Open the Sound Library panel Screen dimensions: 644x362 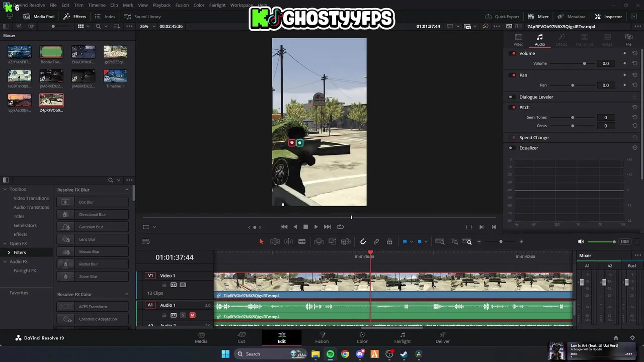click(x=142, y=17)
